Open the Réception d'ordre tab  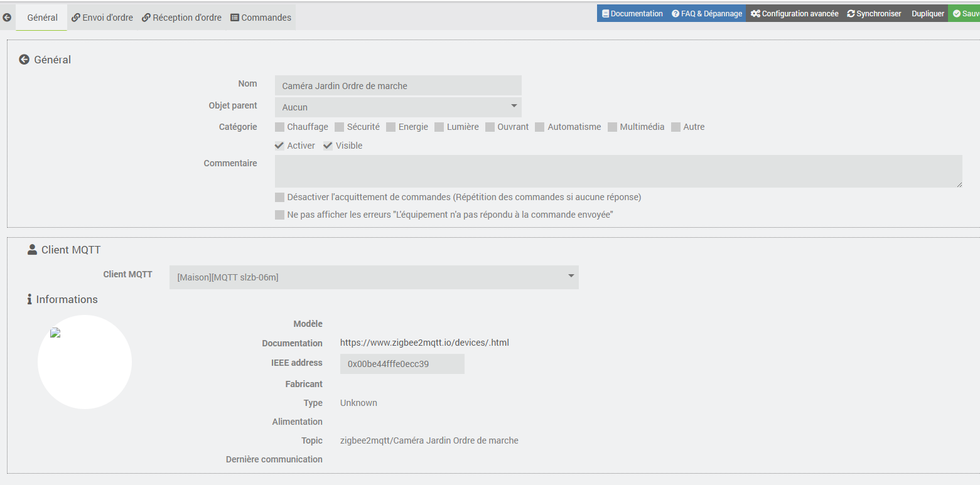182,18
